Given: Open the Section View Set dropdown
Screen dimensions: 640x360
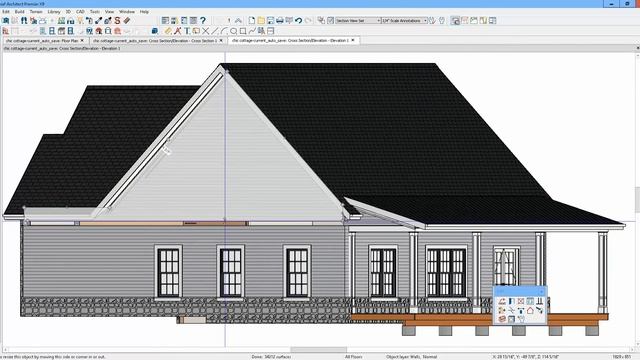Looking at the screenshot, I should click(x=358, y=20).
